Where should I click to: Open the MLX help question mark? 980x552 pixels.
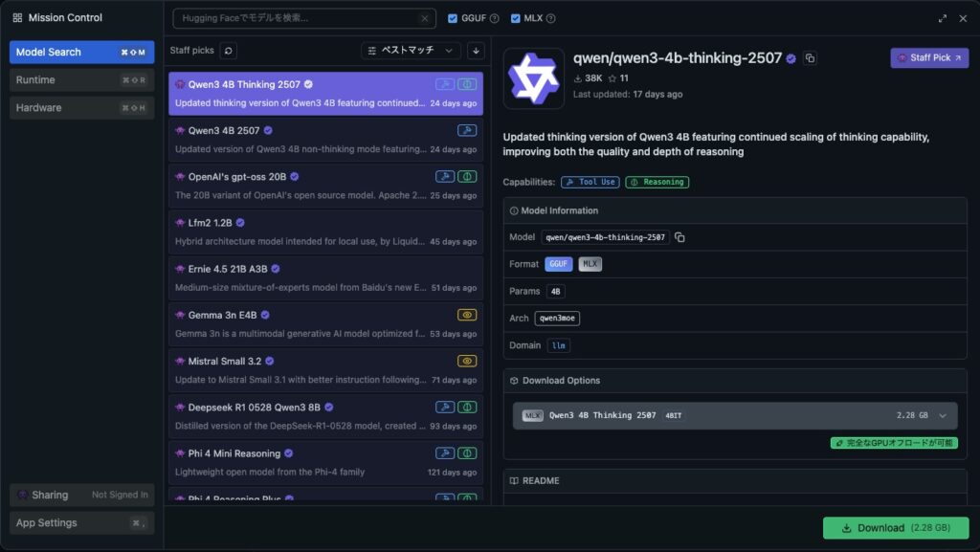click(550, 19)
